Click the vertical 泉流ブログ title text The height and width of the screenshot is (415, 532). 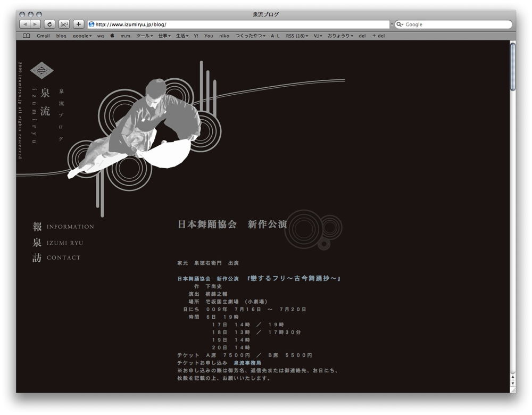(61, 115)
